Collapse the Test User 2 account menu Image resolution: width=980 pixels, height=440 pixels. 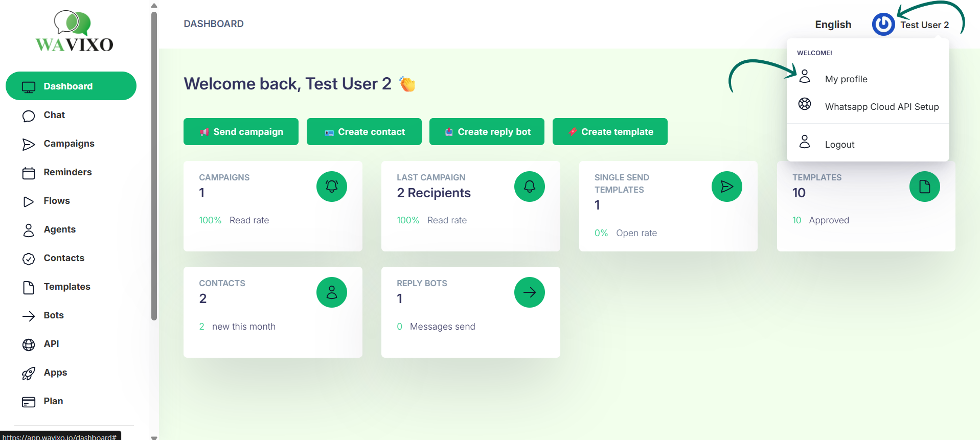(924, 25)
